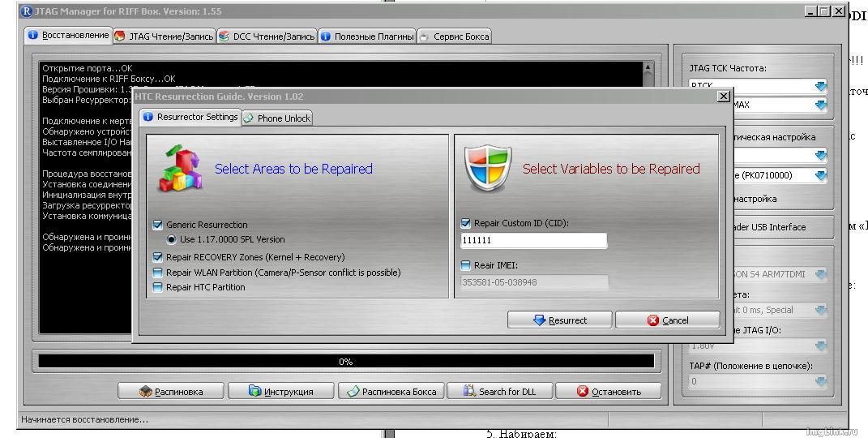Click the icon on the Phone Unlock tab
The height and width of the screenshot is (438, 868).
[x=249, y=118]
